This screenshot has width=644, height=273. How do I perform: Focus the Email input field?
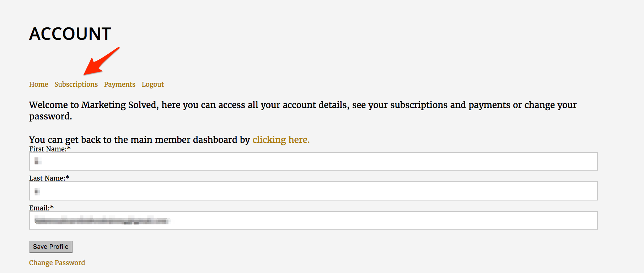tap(313, 220)
